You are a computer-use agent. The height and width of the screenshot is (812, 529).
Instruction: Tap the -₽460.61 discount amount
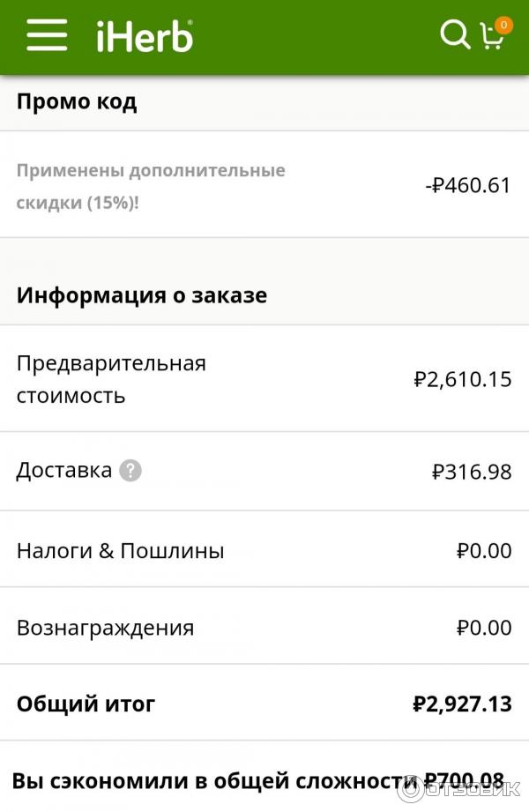[x=467, y=185]
